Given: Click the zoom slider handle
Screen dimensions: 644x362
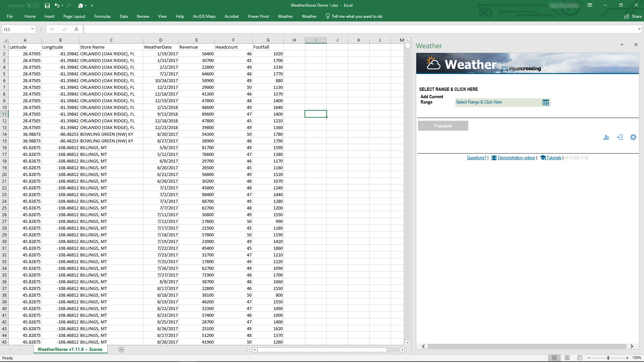Looking at the screenshot, I should [x=608, y=358].
